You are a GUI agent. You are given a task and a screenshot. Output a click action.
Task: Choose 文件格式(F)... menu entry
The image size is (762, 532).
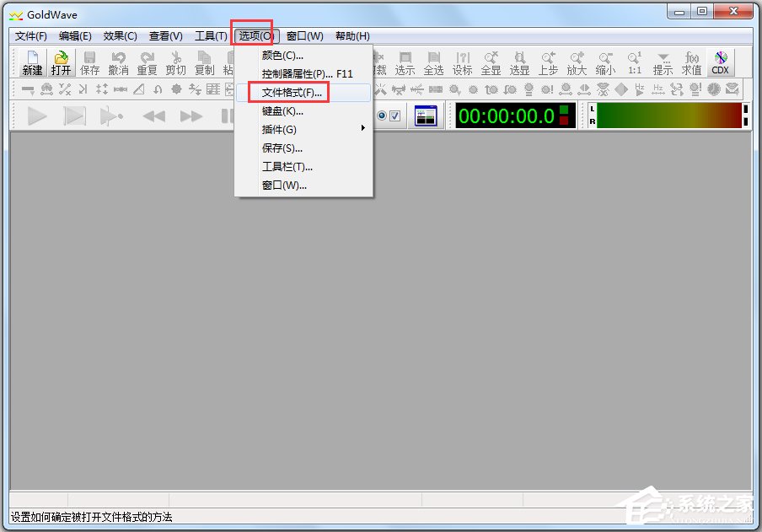pyautogui.click(x=303, y=93)
